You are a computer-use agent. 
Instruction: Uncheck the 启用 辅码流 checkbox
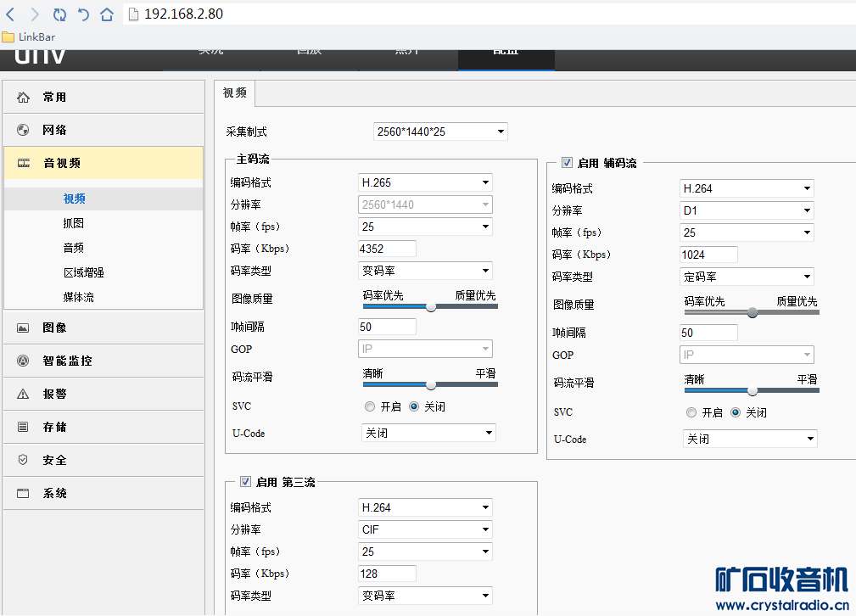(x=567, y=163)
